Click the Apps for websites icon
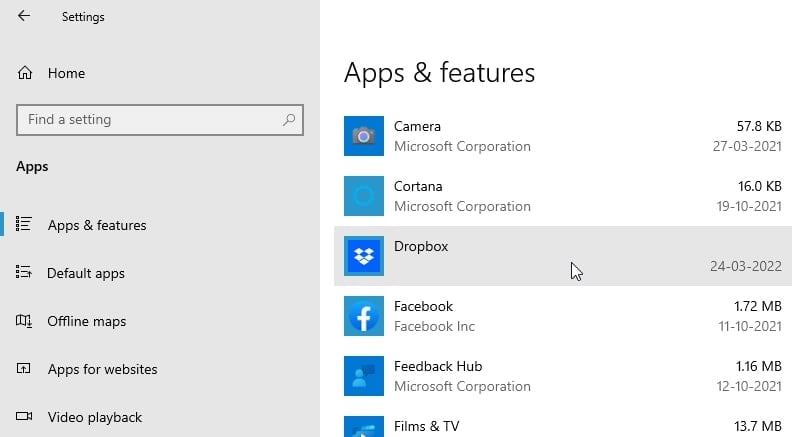 point(24,368)
